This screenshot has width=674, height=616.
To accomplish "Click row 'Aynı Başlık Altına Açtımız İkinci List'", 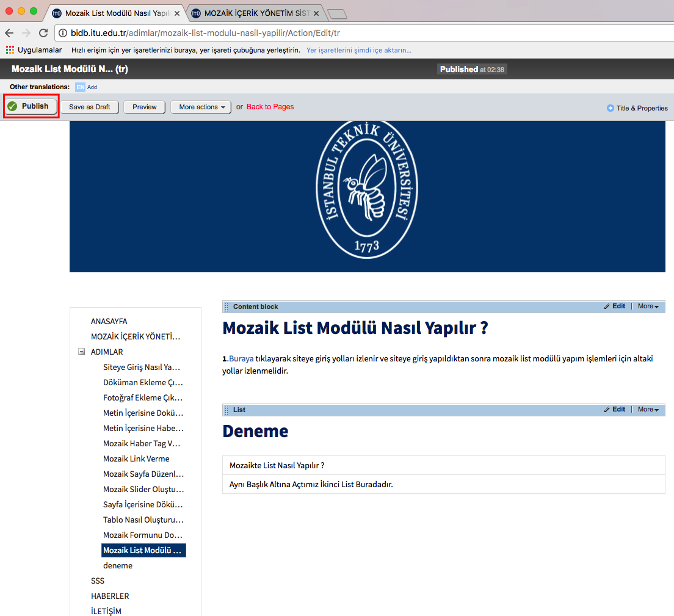I will pyautogui.click(x=444, y=485).
